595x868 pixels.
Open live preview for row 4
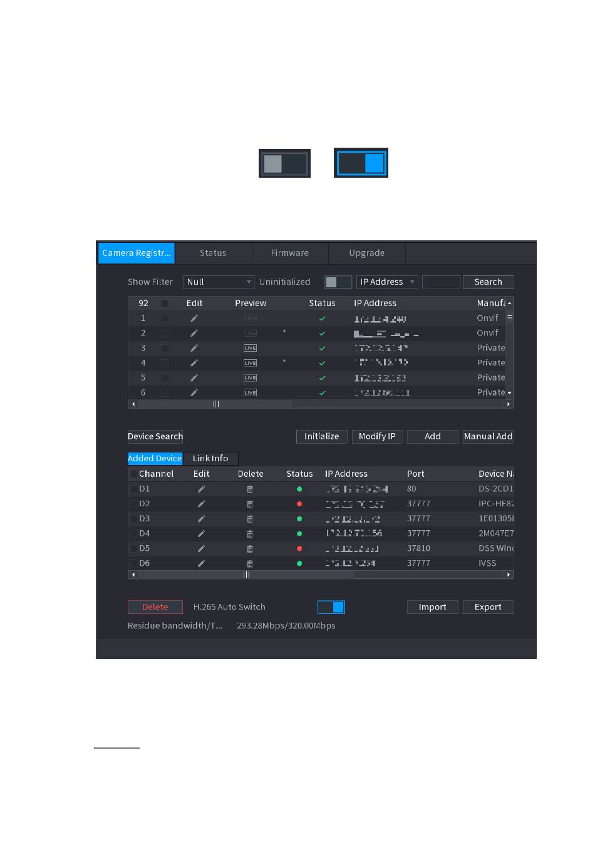[x=250, y=363]
